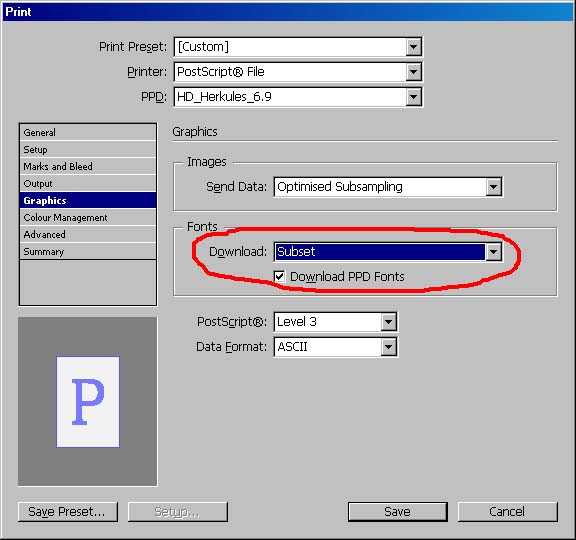Click the Save Preset button

point(68,512)
